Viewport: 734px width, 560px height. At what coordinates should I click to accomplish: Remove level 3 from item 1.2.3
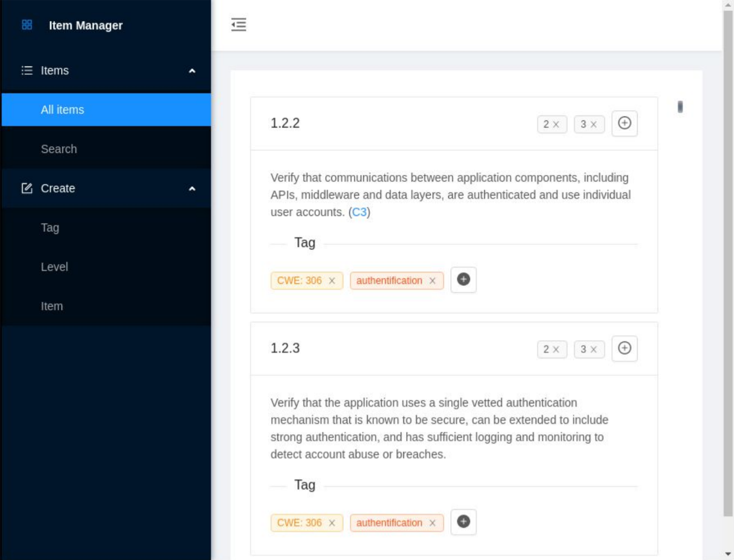click(x=594, y=350)
